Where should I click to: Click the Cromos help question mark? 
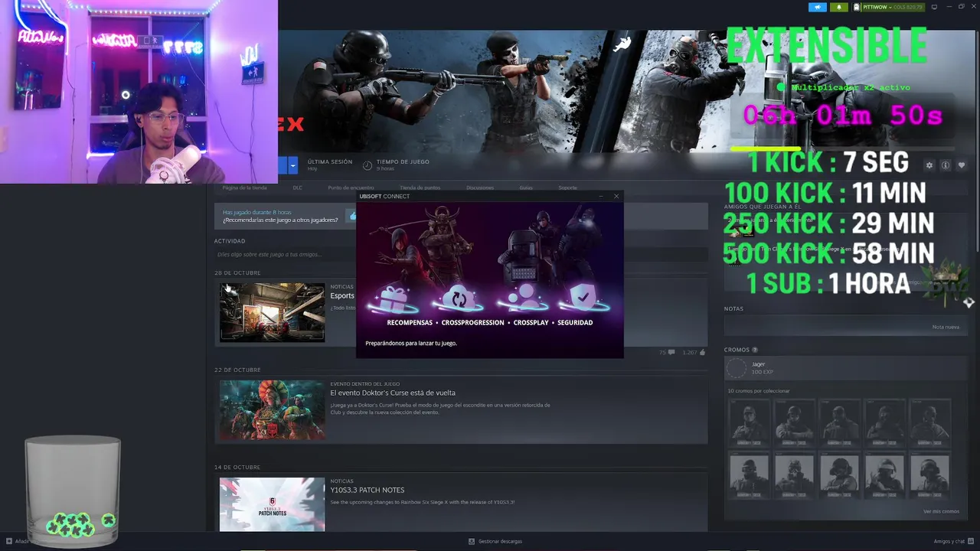point(755,350)
